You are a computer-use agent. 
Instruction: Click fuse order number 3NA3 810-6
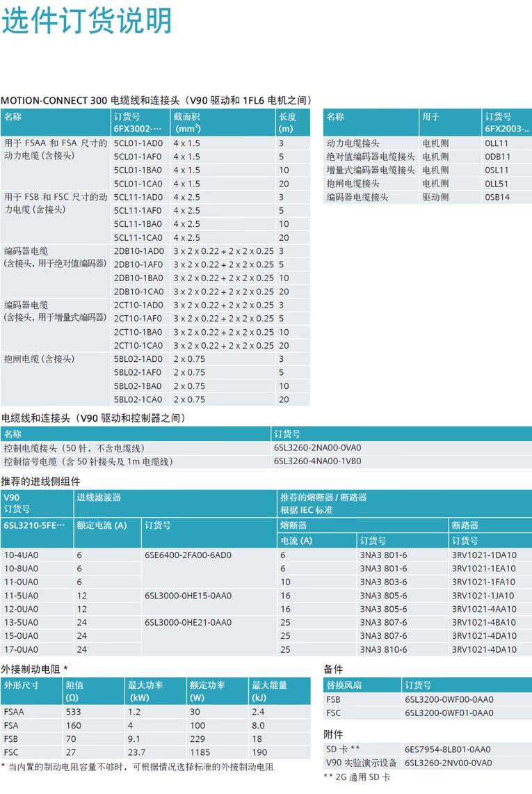[x=384, y=649]
